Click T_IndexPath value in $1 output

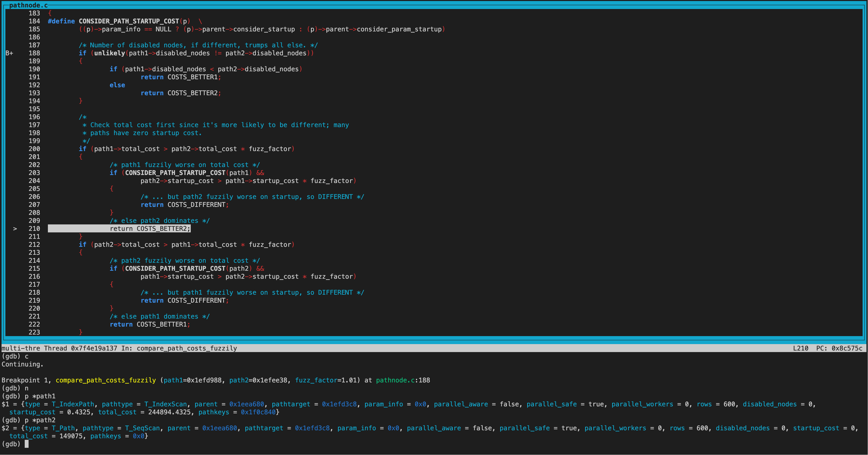click(73, 404)
